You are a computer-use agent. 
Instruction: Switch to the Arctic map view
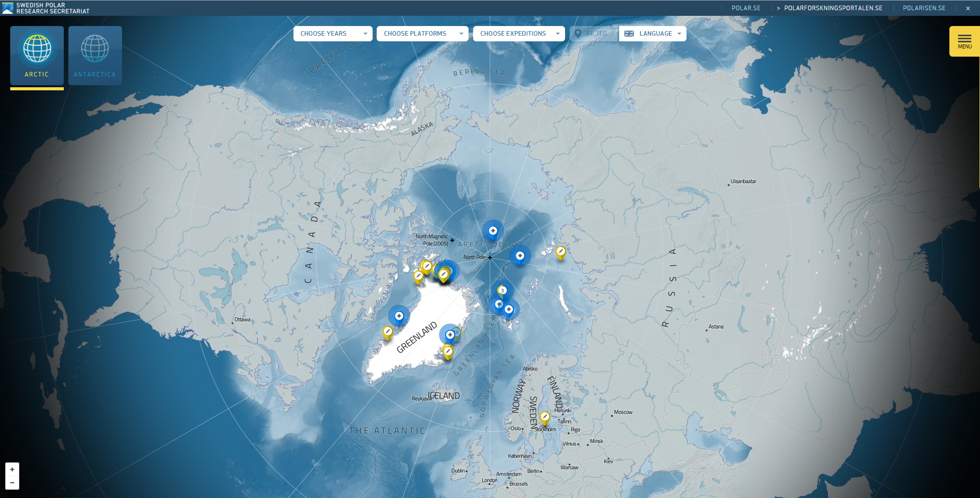click(37, 56)
